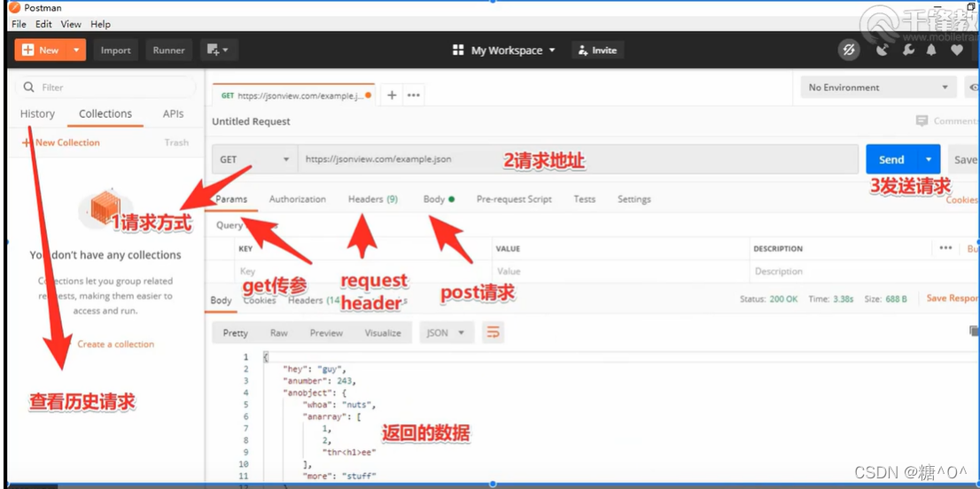Screen dimensions: 980x489
Task: Send the request
Action: [x=891, y=159]
